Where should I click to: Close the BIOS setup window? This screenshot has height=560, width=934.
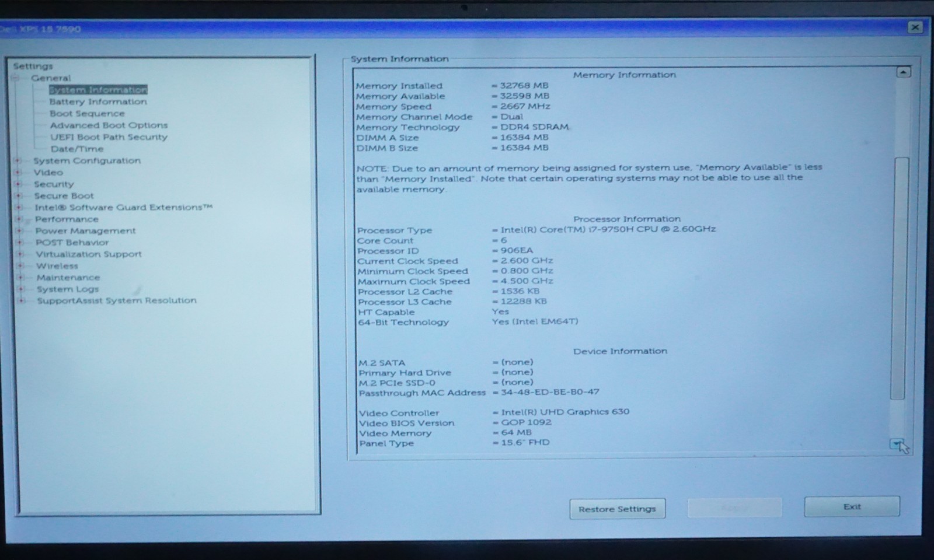pyautogui.click(x=915, y=27)
